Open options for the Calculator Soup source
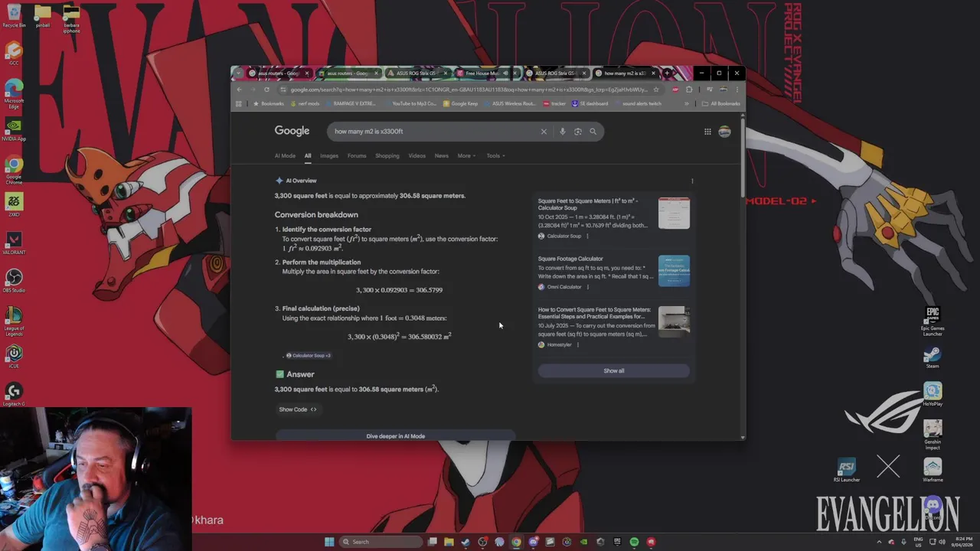 pyautogui.click(x=587, y=236)
